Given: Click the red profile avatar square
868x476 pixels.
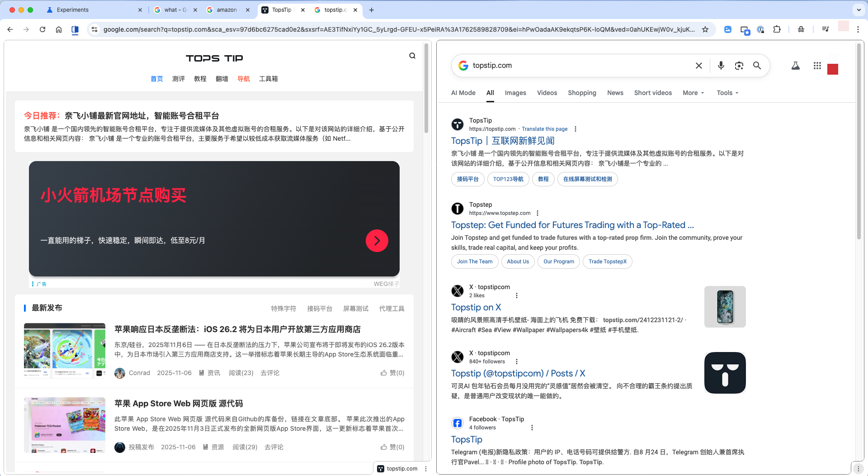Looking at the screenshot, I should coord(833,69).
